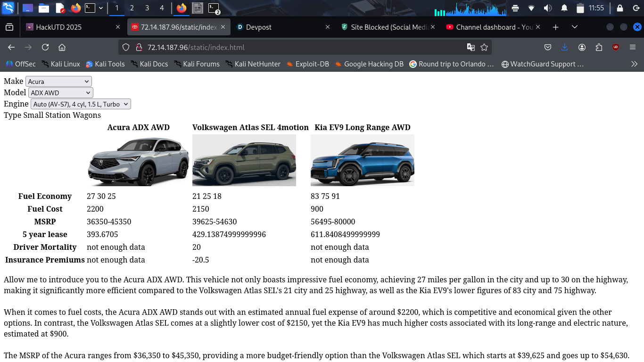Switch to workspace 2
644x362 pixels.
[132, 8]
